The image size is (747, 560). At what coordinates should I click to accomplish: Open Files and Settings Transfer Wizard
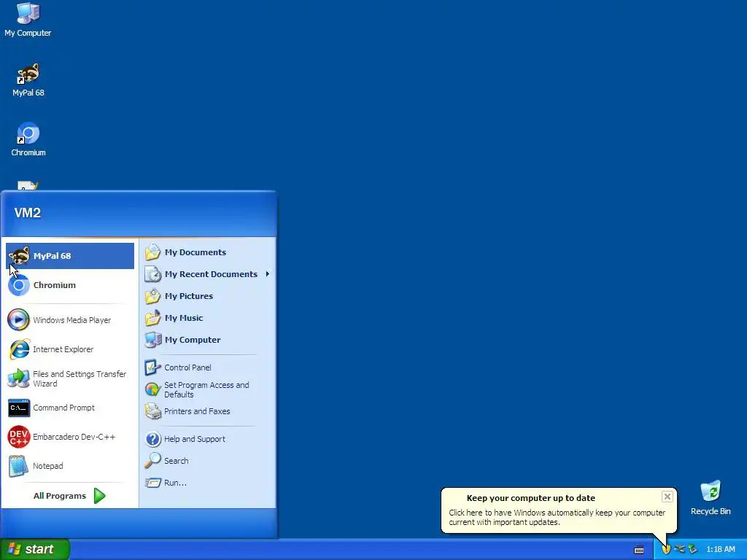coord(69,378)
